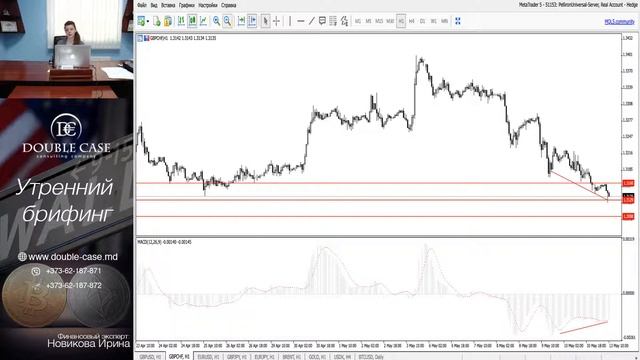Select the trendline drawing tool

click(312, 21)
